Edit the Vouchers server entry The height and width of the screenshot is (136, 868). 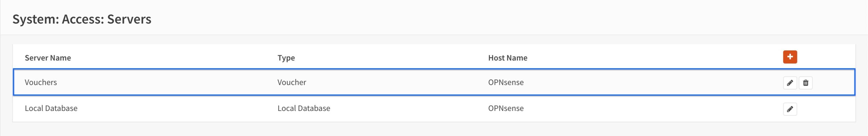pos(790,83)
